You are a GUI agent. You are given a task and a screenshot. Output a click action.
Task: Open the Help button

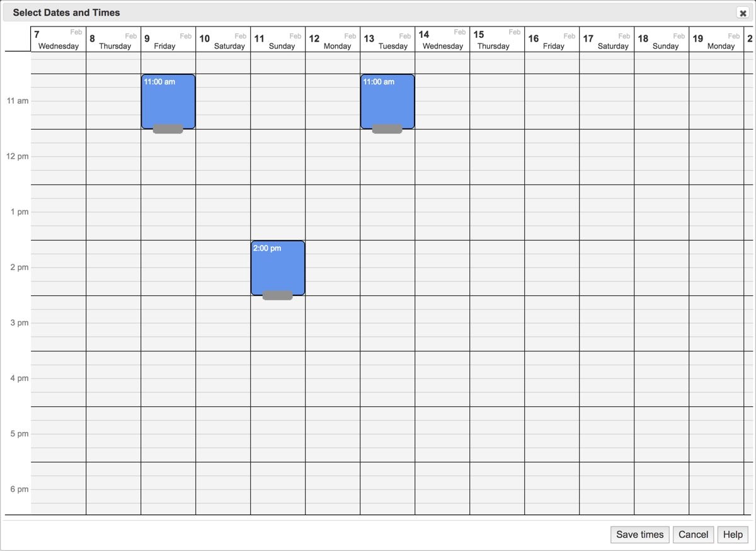(x=732, y=534)
